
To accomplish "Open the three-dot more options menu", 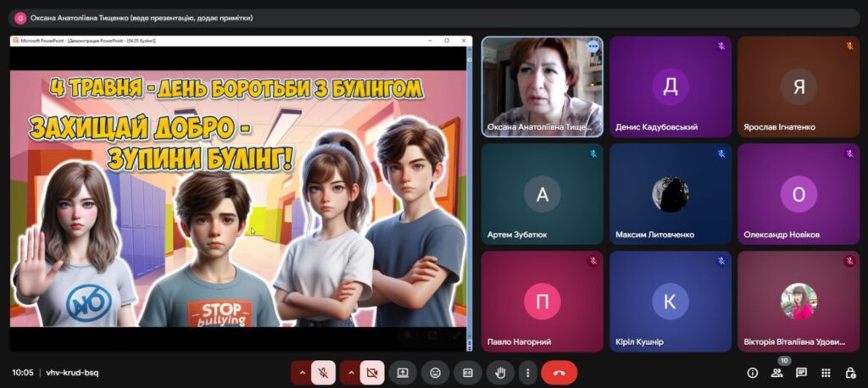I will click(x=528, y=373).
